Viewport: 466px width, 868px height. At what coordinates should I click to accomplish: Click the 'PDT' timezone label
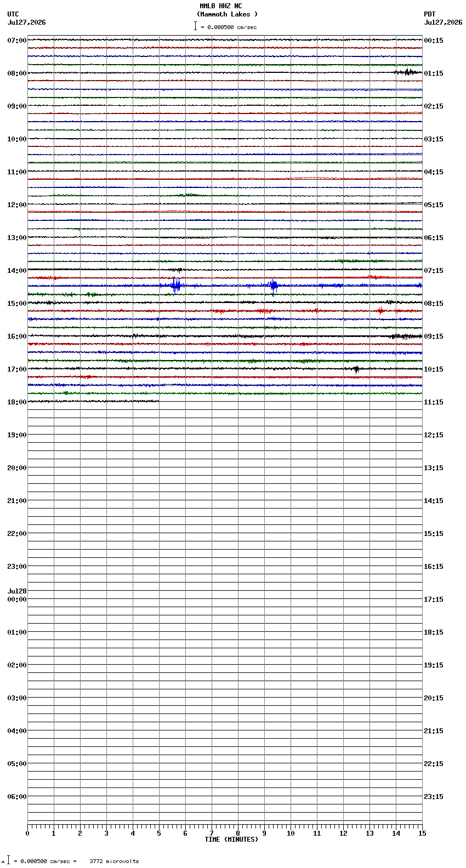(x=429, y=14)
